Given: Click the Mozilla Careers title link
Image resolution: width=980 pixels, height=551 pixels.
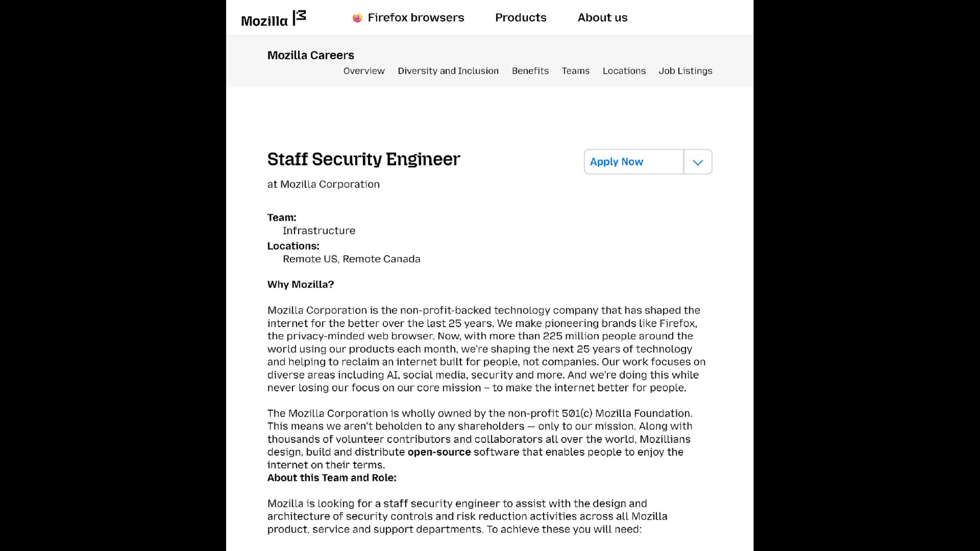Looking at the screenshot, I should pos(310,55).
